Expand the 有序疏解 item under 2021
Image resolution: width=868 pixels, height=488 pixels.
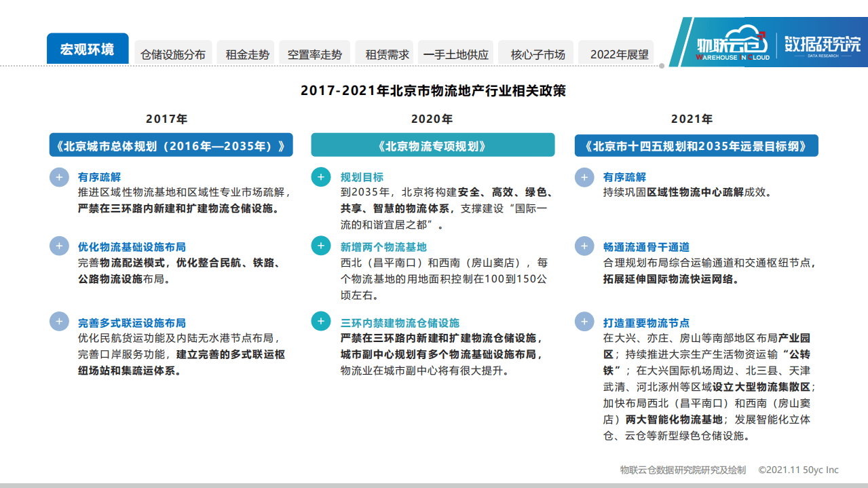click(584, 177)
